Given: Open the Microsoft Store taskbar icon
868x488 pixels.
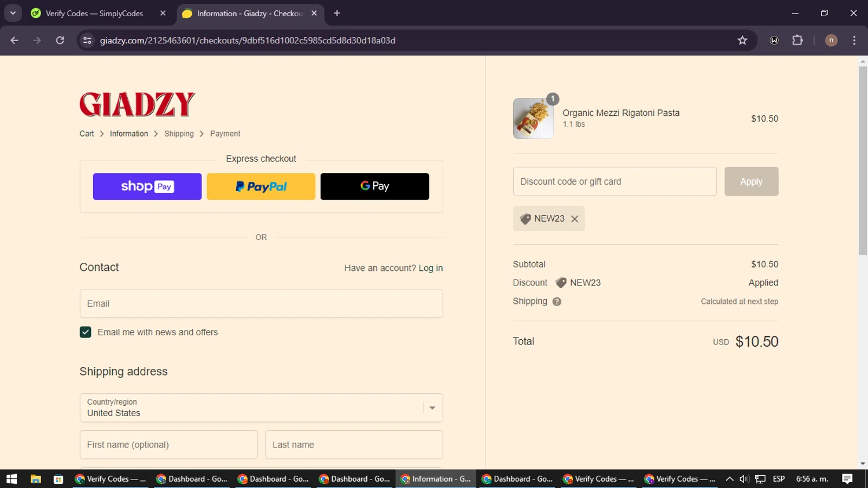Looking at the screenshot, I should [58, 479].
